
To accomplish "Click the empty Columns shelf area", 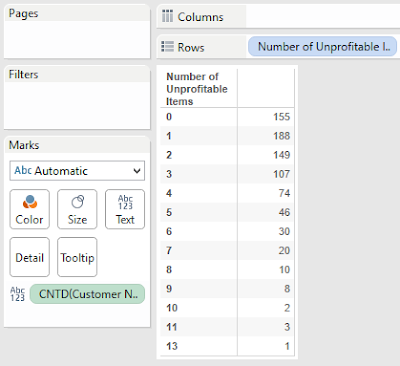I will [323, 16].
